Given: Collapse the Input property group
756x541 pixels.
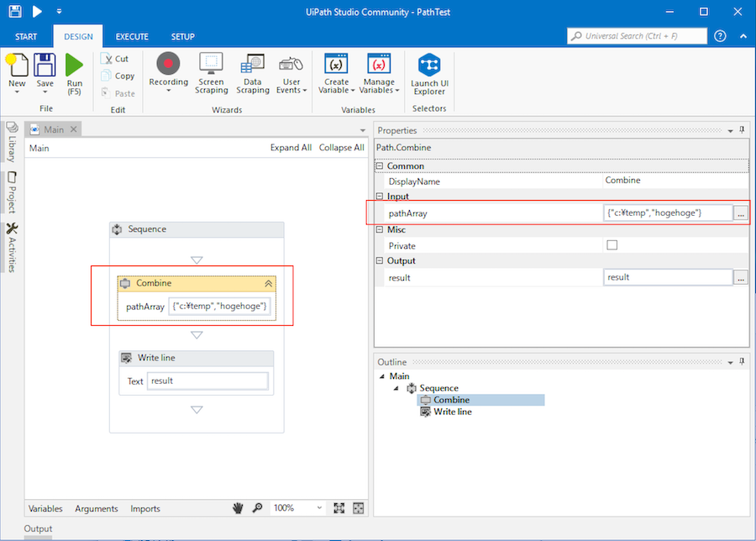Looking at the screenshot, I should (380, 197).
